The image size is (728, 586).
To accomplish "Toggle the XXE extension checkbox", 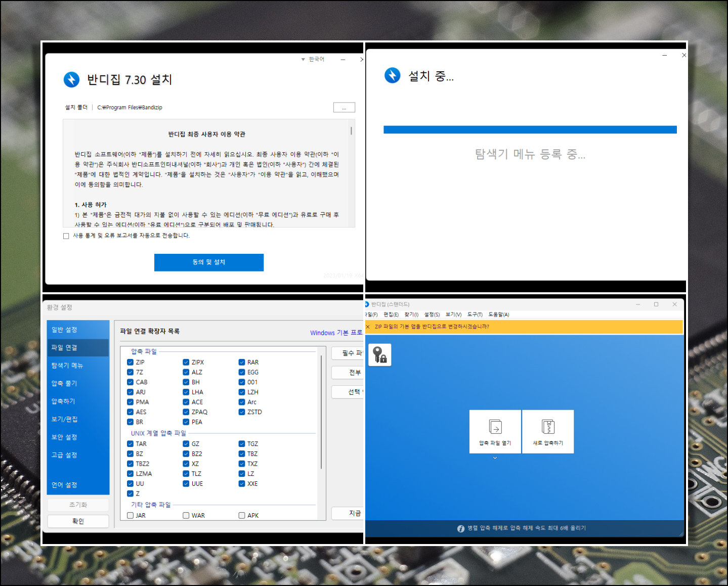I will pyautogui.click(x=242, y=484).
